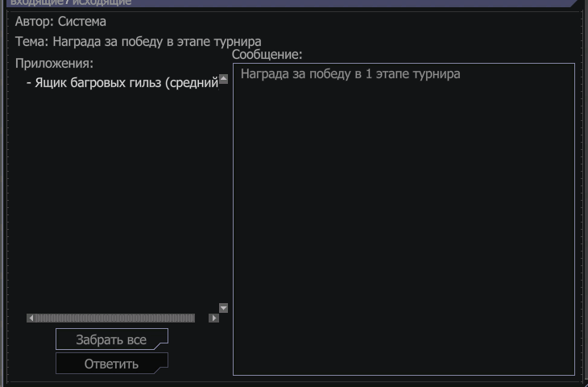The image size is (588, 387).
Task: Click the attachments list scroll-up arrow
Action: (x=224, y=79)
